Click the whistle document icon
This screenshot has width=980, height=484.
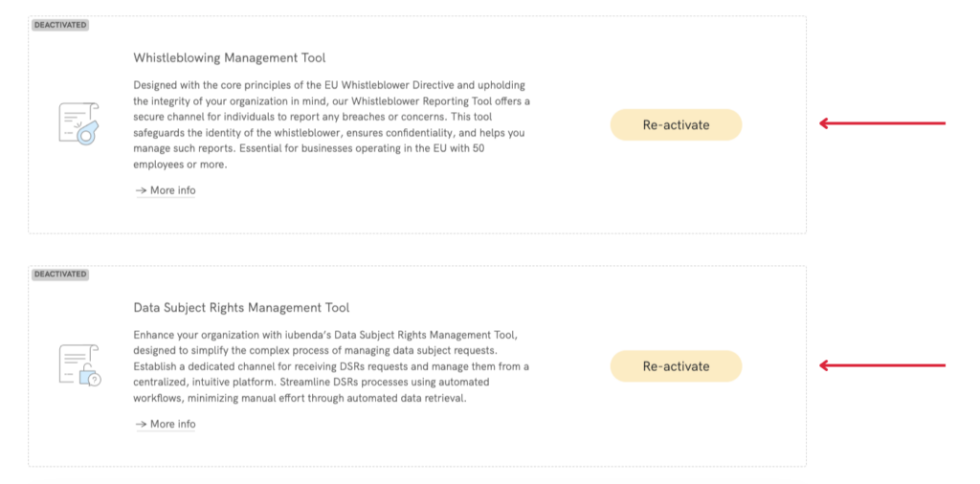[x=78, y=123]
